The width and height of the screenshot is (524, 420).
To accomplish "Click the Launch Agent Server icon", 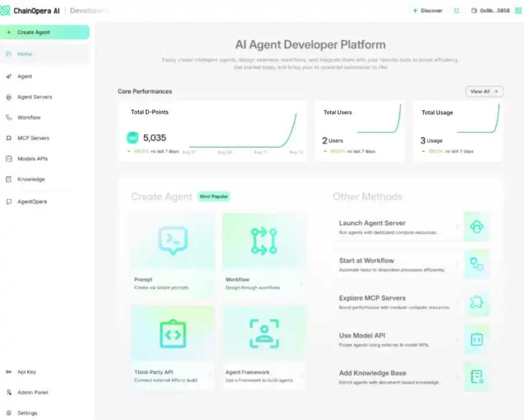I will [477, 226].
